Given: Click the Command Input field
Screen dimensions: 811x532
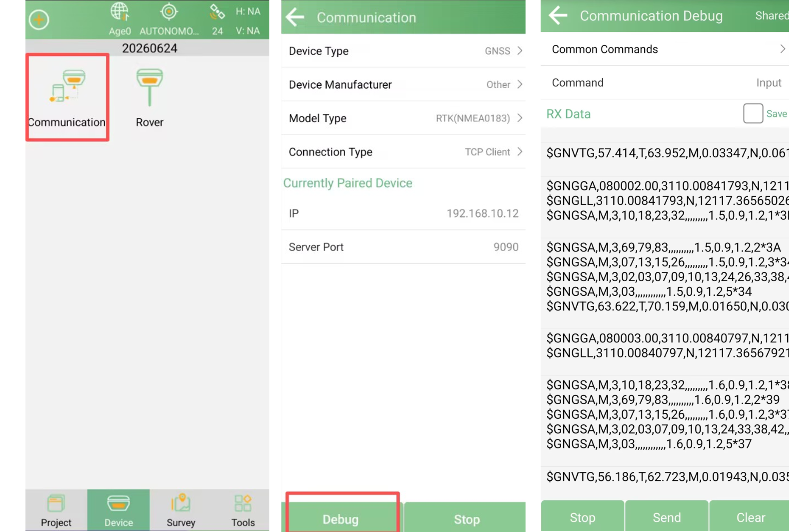Looking at the screenshot, I should tap(665, 83).
